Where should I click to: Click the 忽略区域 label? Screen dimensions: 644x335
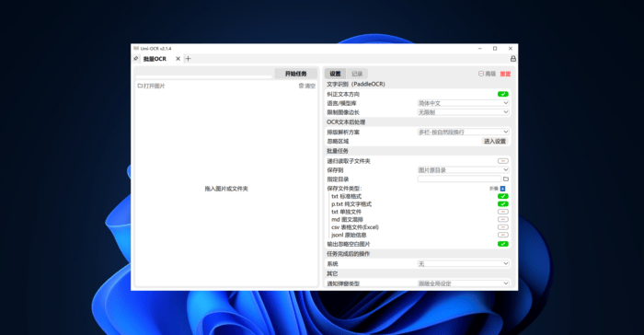[x=338, y=141]
